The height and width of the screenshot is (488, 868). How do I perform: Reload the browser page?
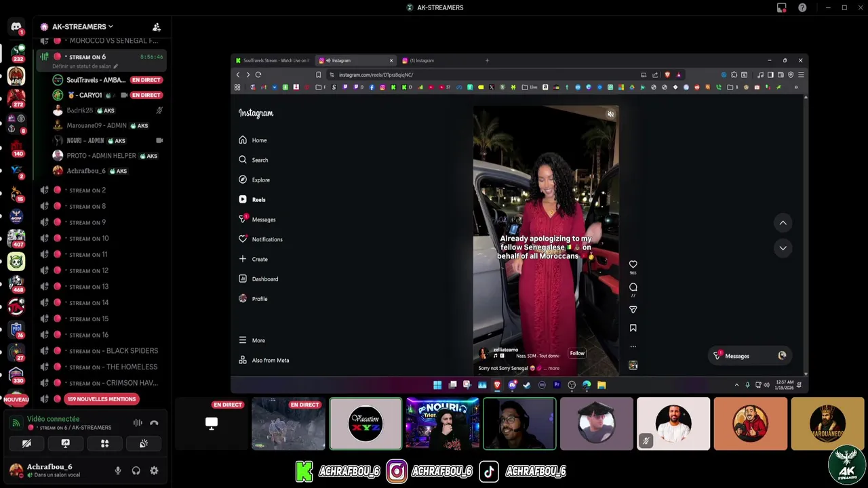(x=258, y=75)
